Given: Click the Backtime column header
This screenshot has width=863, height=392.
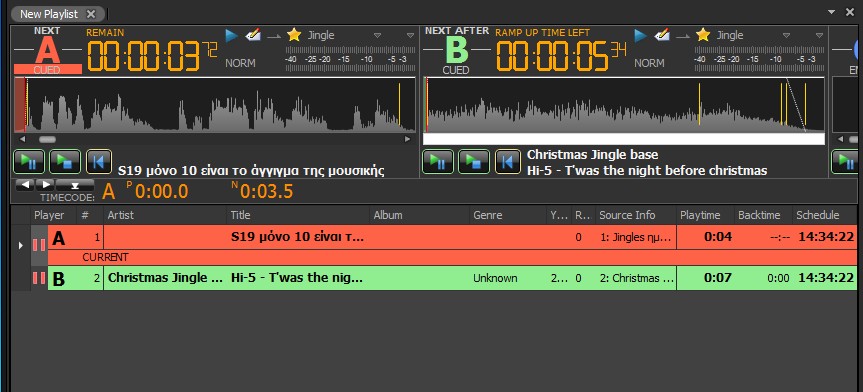Looking at the screenshot, I should click(763, 215).
